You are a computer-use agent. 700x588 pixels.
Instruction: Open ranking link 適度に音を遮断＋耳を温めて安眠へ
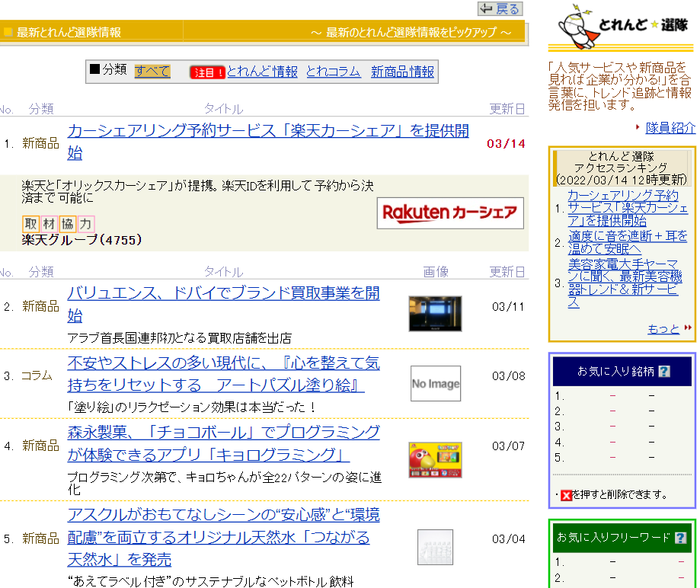coord(628,242)
